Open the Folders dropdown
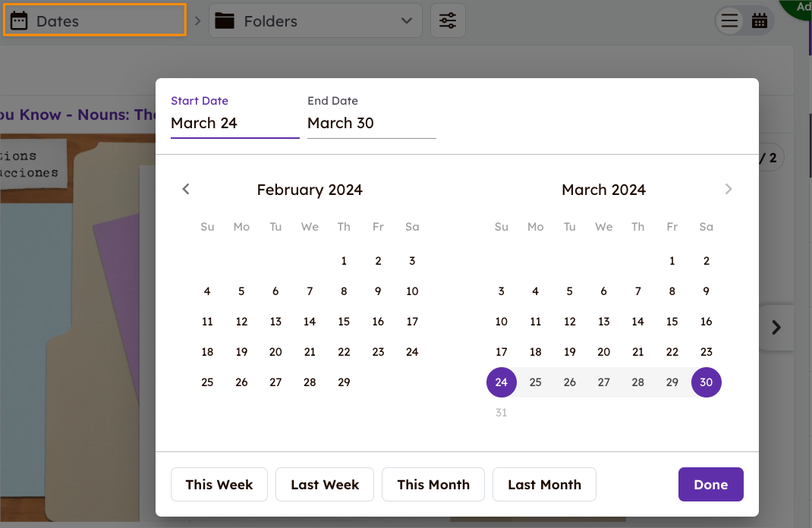The width and height of the screenshot is (812, 528). [x=316, y=20]
